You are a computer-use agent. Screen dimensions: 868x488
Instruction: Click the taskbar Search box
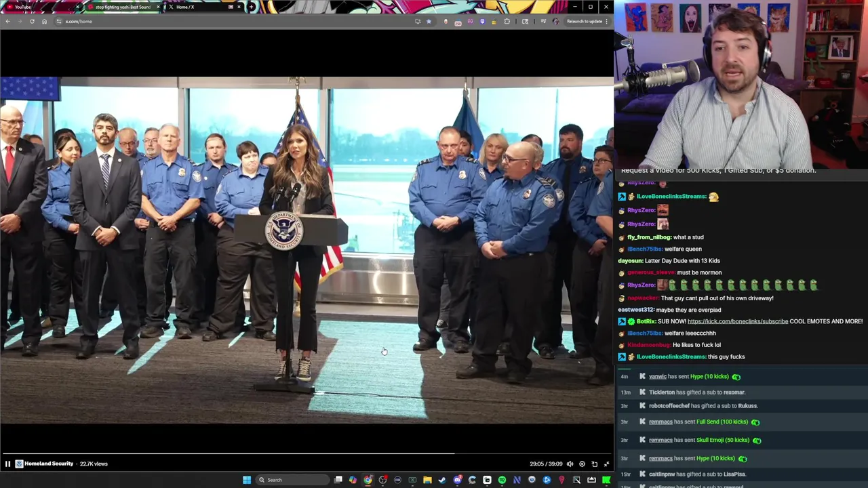coord(292,480)
